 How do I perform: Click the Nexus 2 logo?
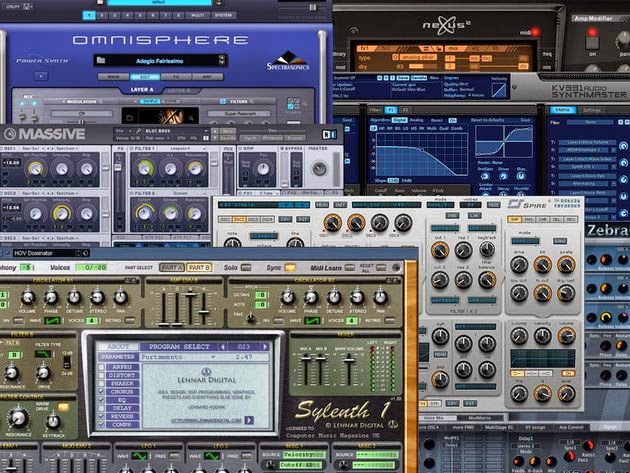click(x=446, y=25)
